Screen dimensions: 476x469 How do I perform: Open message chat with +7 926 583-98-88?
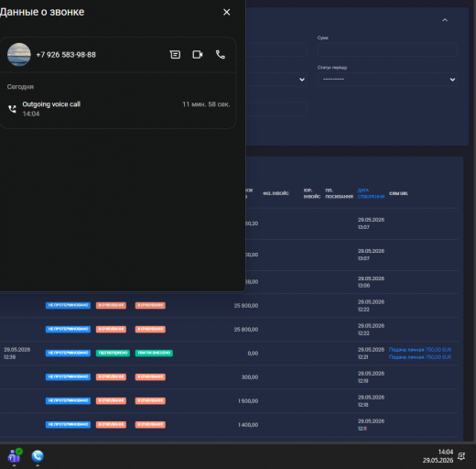[x=175, y=55]
